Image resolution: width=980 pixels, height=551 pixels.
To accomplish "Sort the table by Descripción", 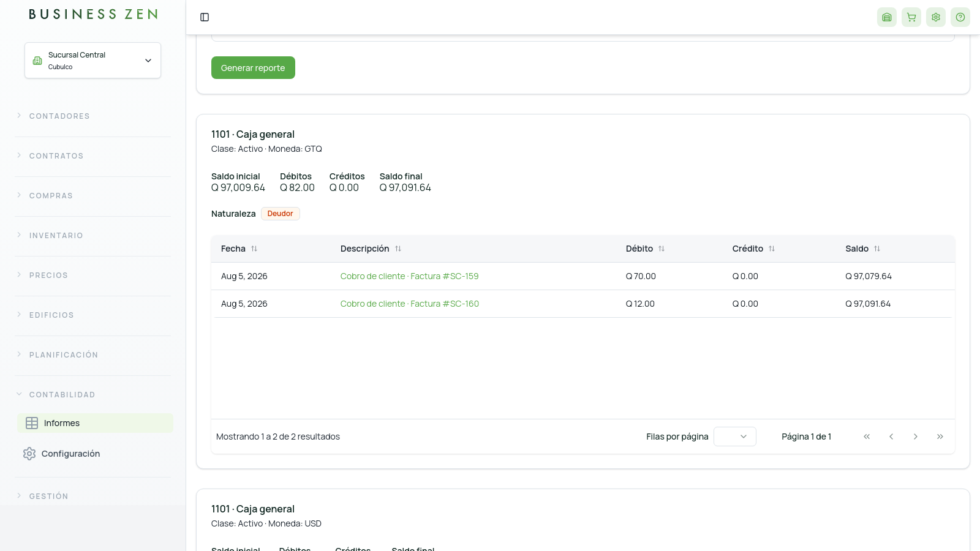I will click(371, 249).
